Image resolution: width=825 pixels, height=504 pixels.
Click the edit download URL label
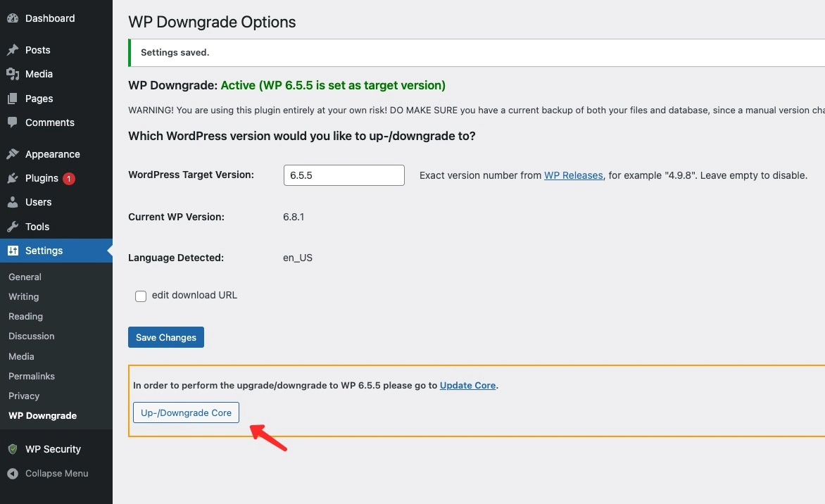(195, 295)
